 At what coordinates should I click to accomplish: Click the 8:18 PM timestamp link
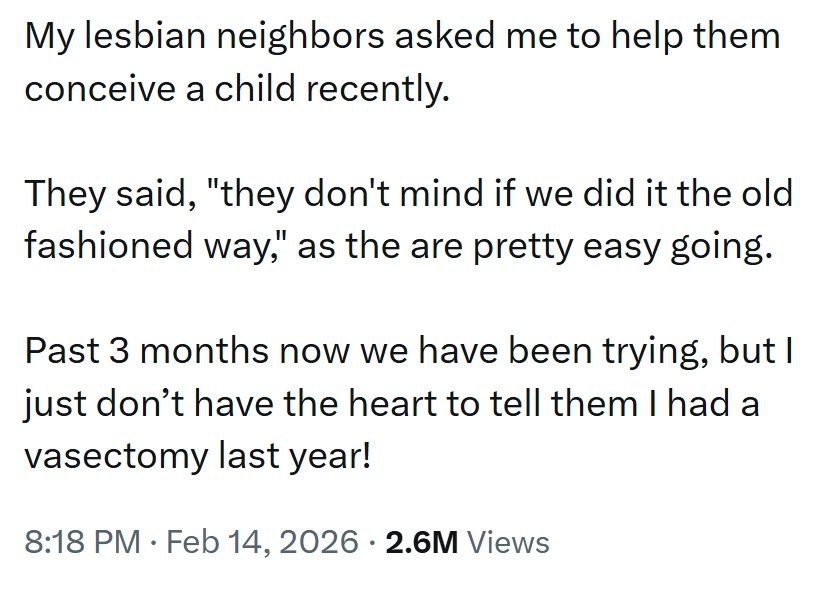click(80, 542)
